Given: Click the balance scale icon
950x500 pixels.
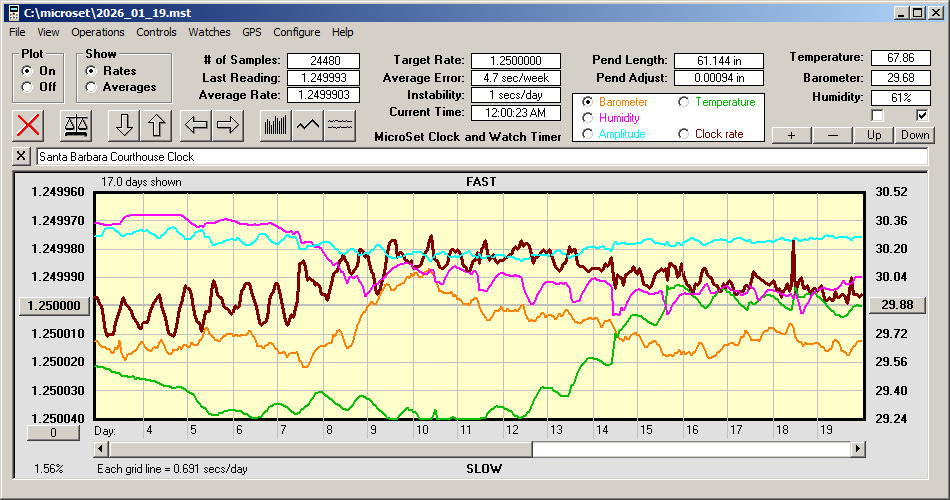Looking at the screenshot, I should (75, 125).
